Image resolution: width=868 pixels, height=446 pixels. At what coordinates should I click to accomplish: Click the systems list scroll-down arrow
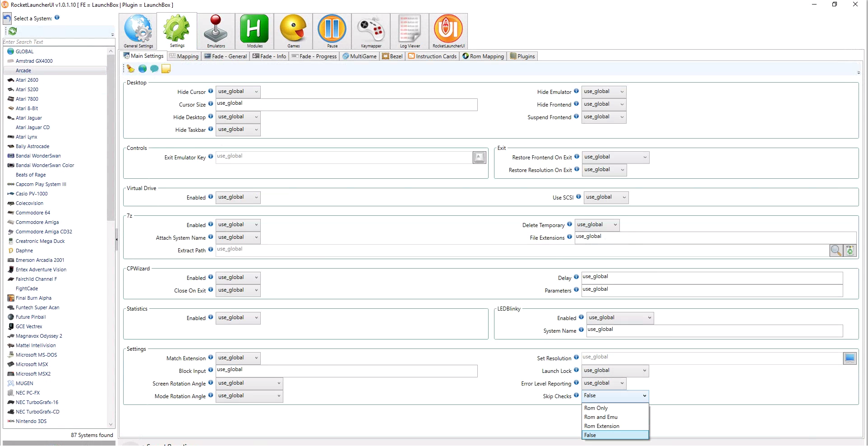(x=111, y=424)
